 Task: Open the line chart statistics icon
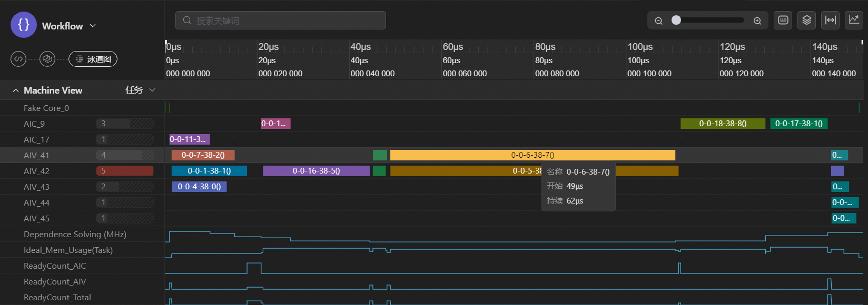click(854, 21)
